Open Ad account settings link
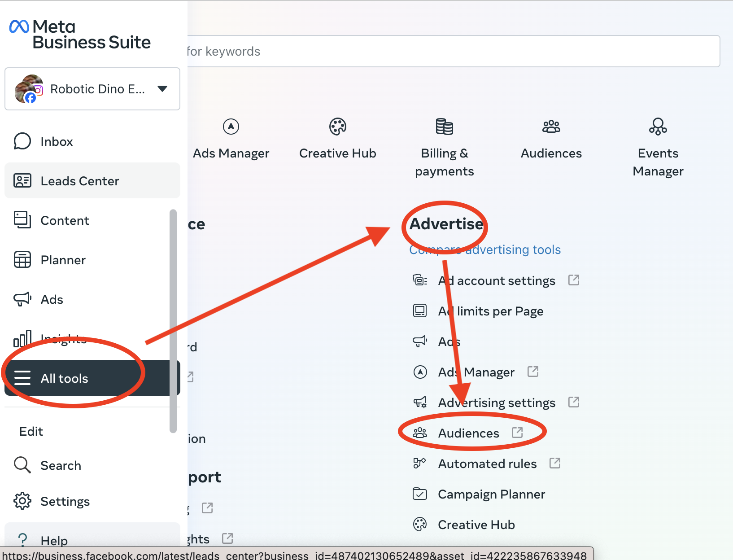 tap(496, 280)
